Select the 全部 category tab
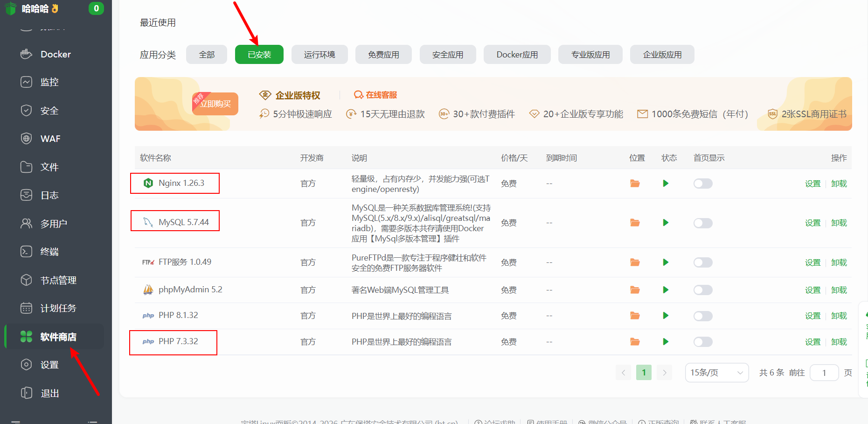868x424 pixels. pyautogui.click(x=207, y=55)
